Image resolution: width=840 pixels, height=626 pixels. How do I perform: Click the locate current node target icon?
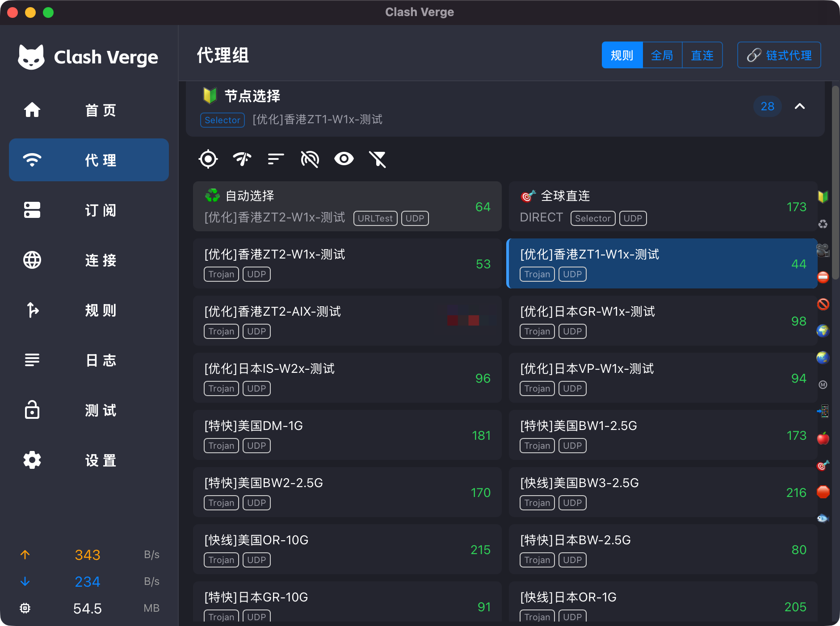click(x=208, y=159)
